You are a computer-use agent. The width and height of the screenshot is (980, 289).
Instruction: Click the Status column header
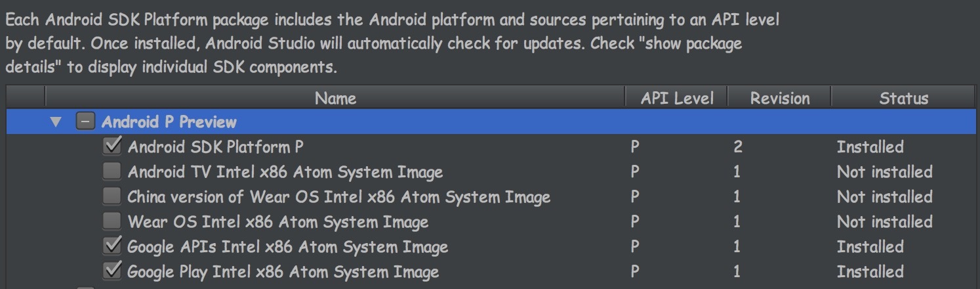click(903, 99)
